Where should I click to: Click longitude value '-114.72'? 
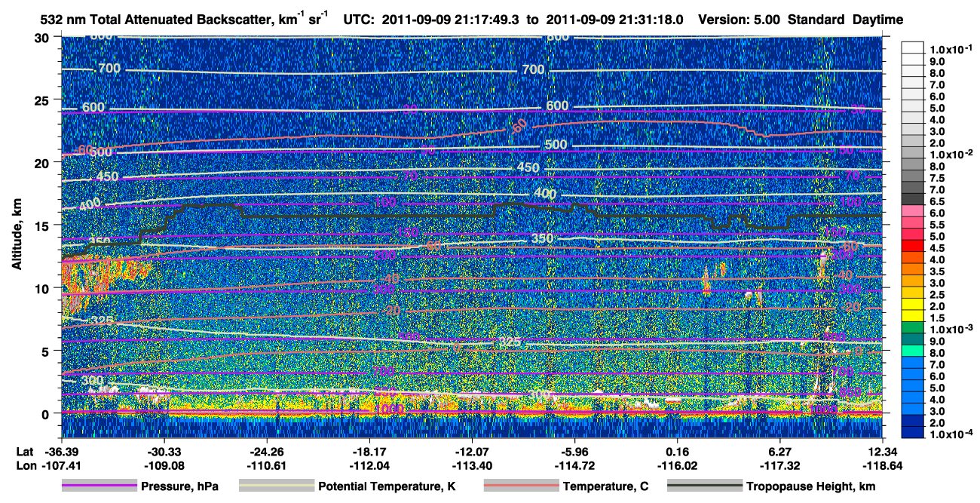click(x=574, y=465)
